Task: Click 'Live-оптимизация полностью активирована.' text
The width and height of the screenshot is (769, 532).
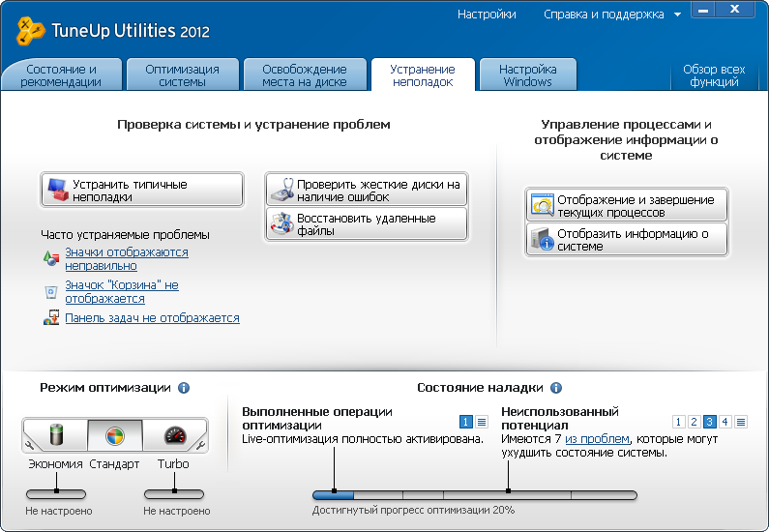Action: tap(363, 438)
